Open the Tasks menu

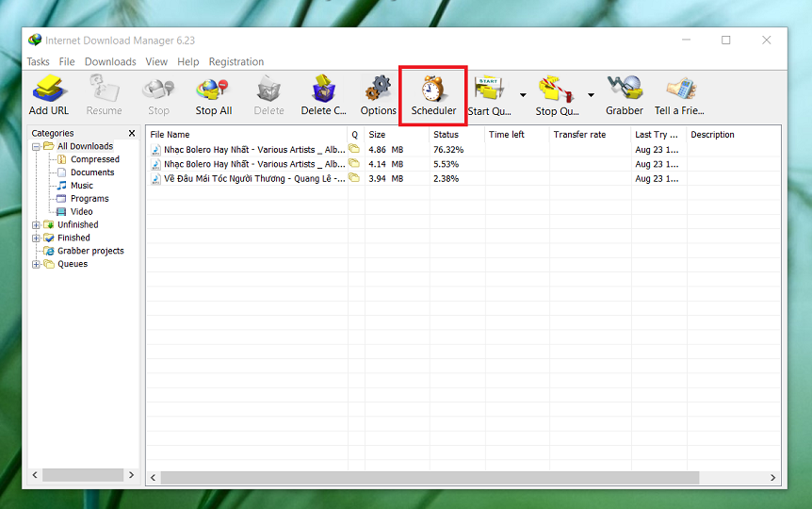tap(38, 61)
